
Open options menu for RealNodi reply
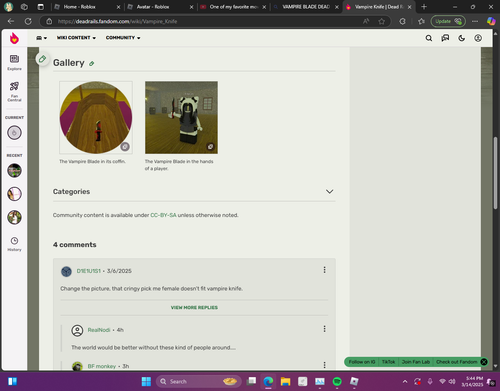(324, 329)
